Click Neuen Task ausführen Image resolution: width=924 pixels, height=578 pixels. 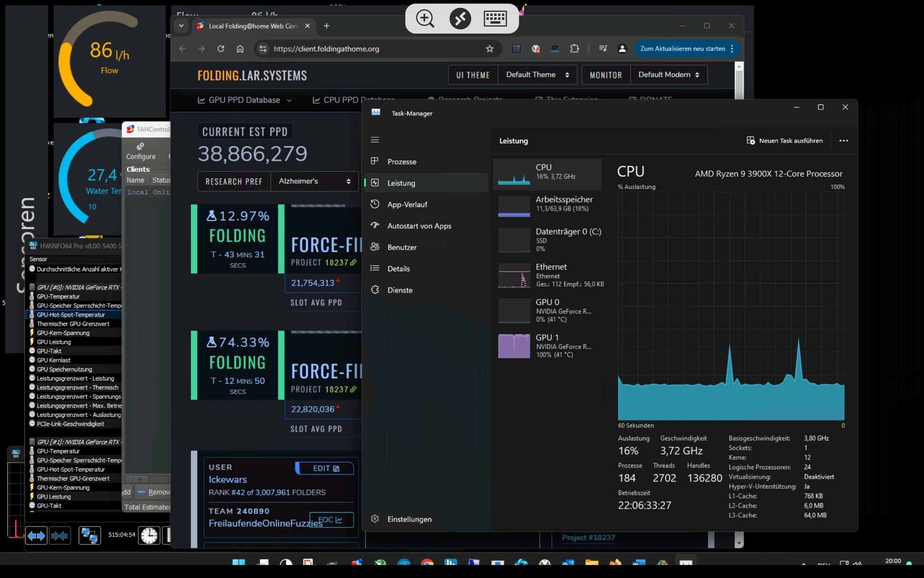click(785, 141)
